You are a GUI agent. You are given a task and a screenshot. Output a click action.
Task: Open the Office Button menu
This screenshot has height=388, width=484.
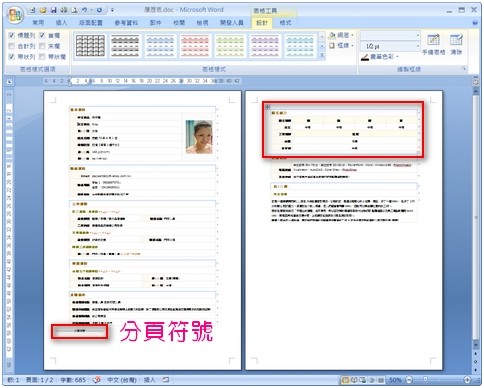[x=15, y=15]
